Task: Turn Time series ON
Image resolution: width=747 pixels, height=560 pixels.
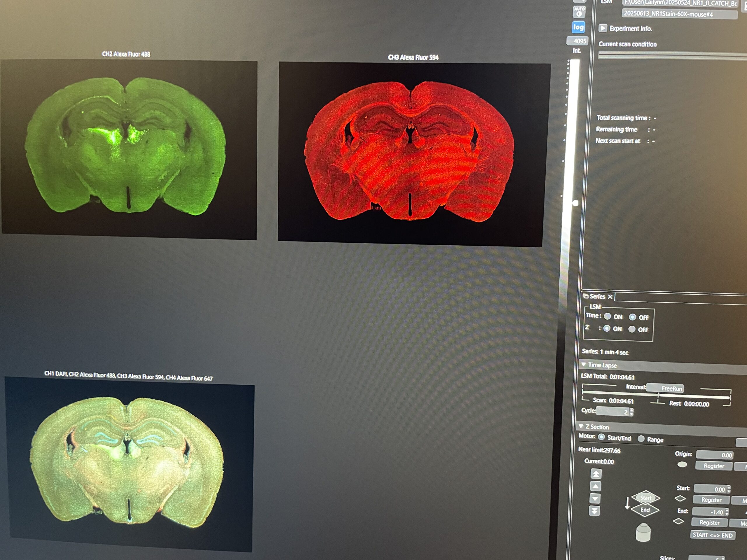Action: pyautogui.click(x=608, y=316)
